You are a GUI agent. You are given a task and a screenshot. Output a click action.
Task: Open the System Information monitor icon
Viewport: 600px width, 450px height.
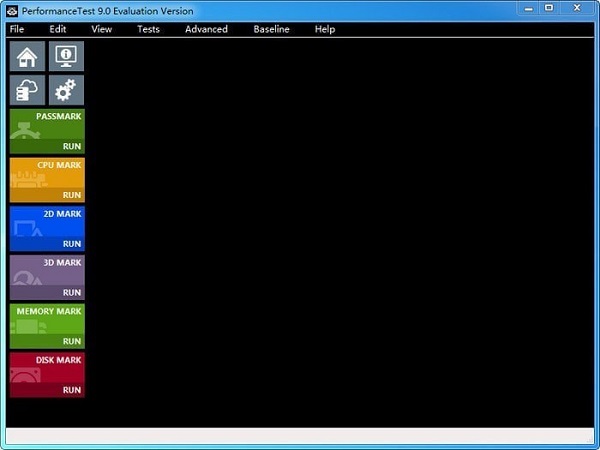pos(66,57)
